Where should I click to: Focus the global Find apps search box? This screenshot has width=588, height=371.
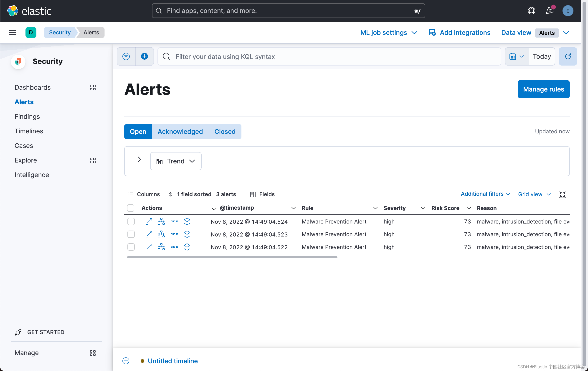click(288, 11)
